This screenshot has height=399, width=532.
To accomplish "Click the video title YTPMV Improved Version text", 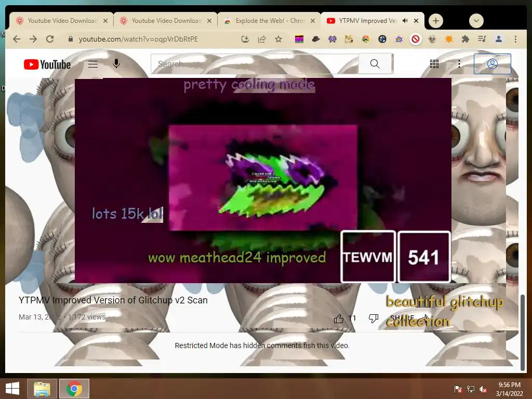I will pos(113,300).
